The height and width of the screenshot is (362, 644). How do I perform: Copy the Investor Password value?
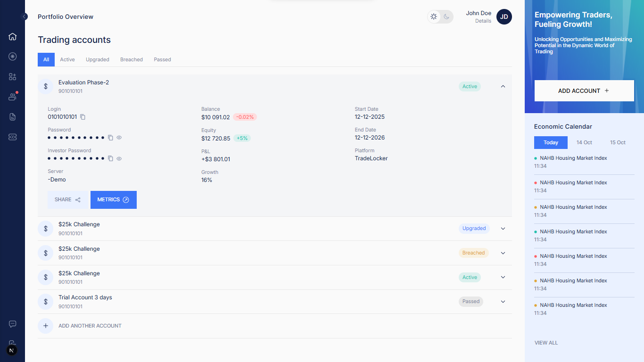point(110,158)
